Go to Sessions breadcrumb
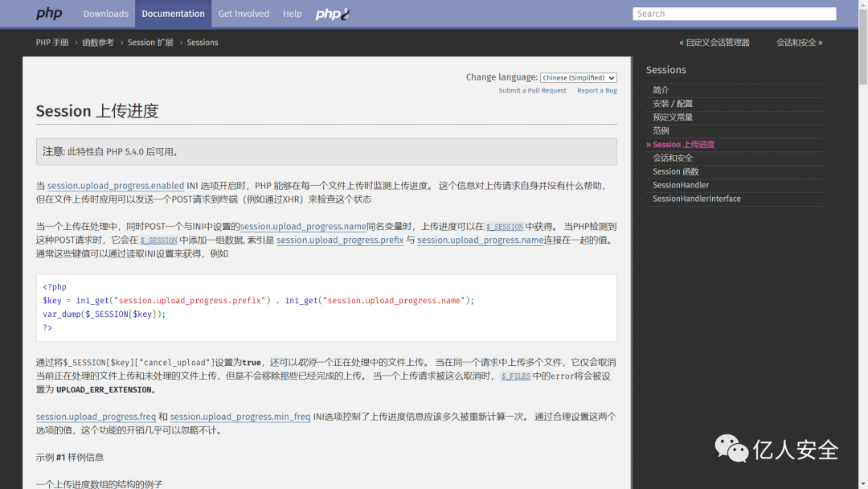This screenshot has height=489, width=868. pos(202,43)
